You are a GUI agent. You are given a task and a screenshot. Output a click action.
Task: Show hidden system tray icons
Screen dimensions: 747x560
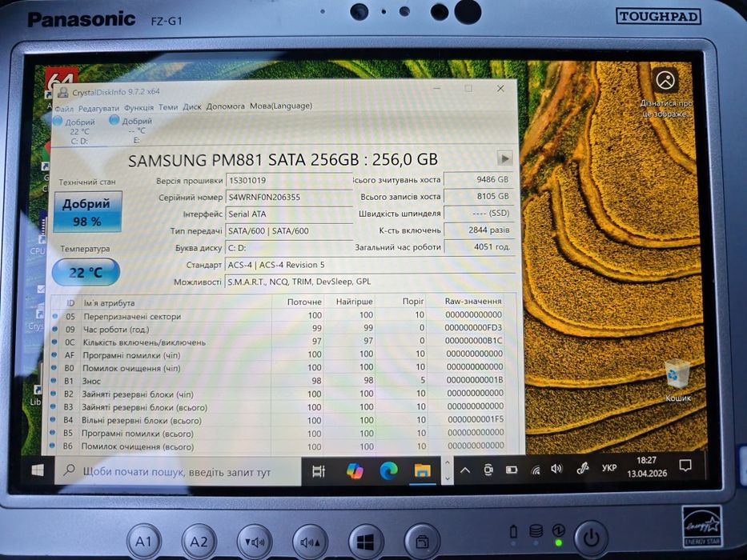click(465, 470)
